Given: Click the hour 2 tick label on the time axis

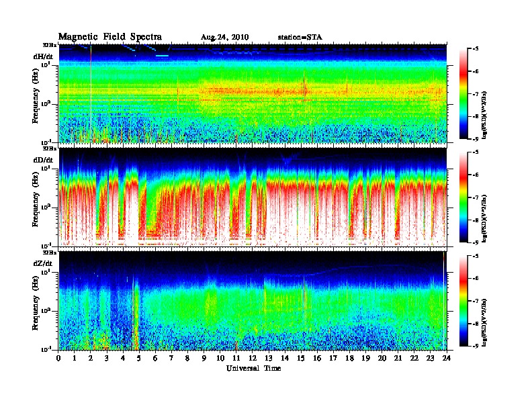Looking at the screenshot, I should (91, 358).
